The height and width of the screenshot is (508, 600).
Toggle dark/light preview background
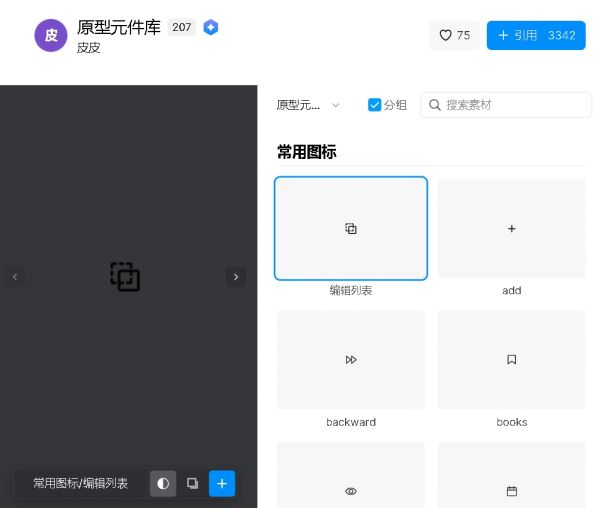[163, 483]
